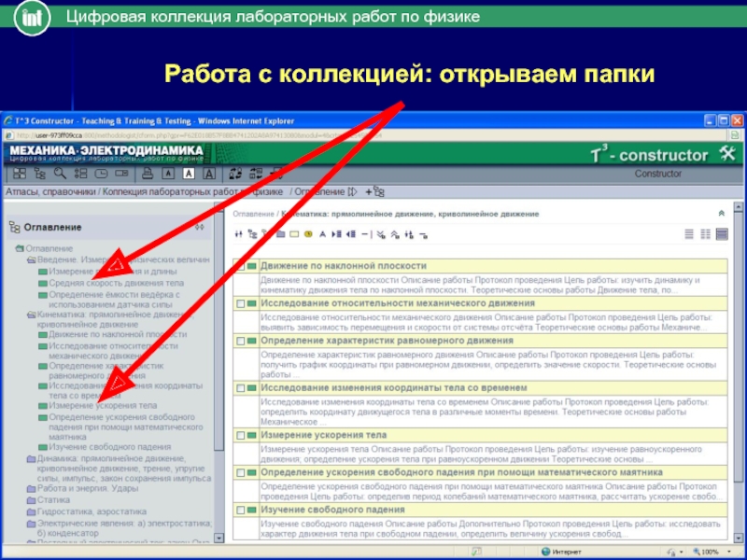The height and width of the screenshot is (560, 747).
Task: Click the indent right icon in the content toolbar
Action: 336,234
